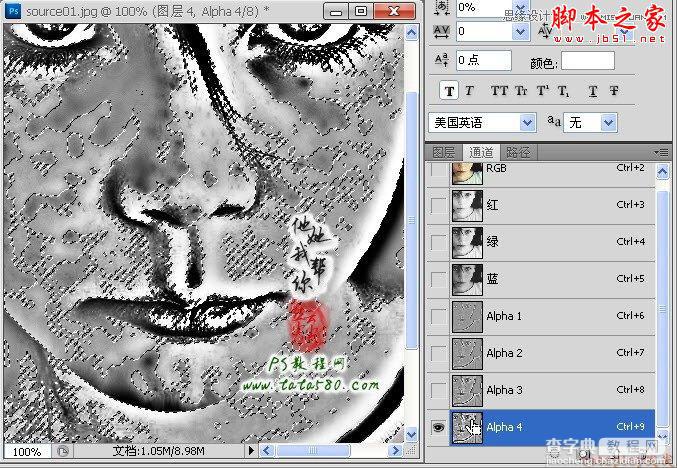Open the tracking value 0 dropdown arrow
Image resolution: width=677 pixels, height=468 pixels.
click(520, 32)
